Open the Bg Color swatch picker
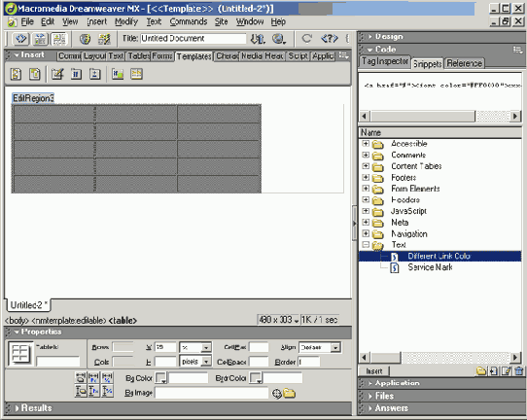The image size is (527, 420). pyautogui.click(x=161, y=378)
